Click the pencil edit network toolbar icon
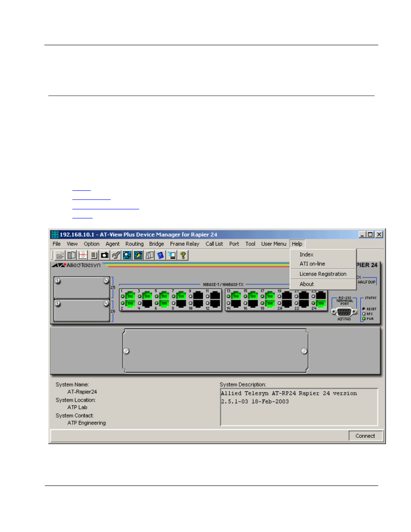Screen dimensions: 411x532 tap(138, 255)
